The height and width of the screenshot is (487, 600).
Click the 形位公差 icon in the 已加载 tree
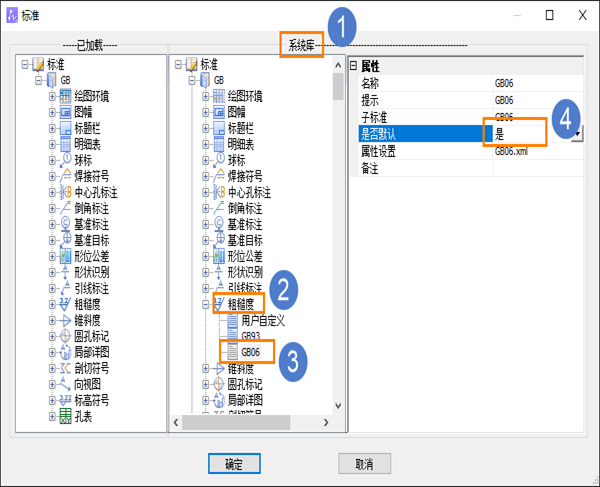pyautogui.click(x=65, y=256)
